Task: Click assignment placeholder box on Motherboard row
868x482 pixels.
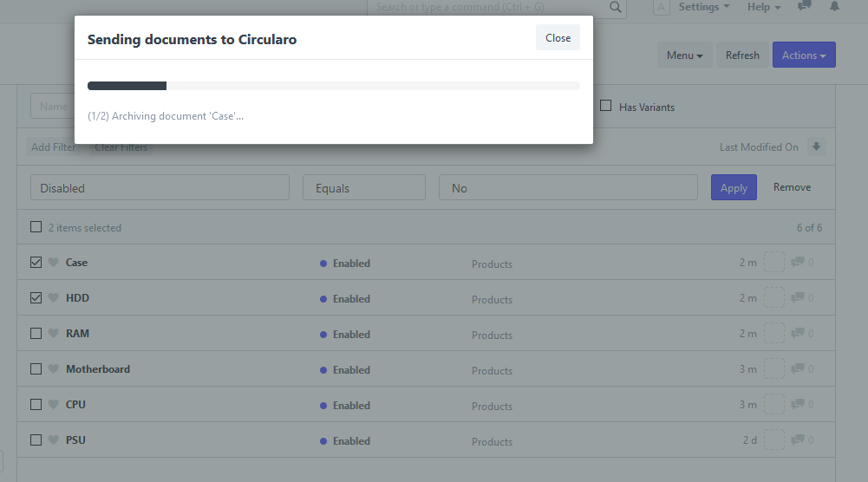Action: pos(773,368)
